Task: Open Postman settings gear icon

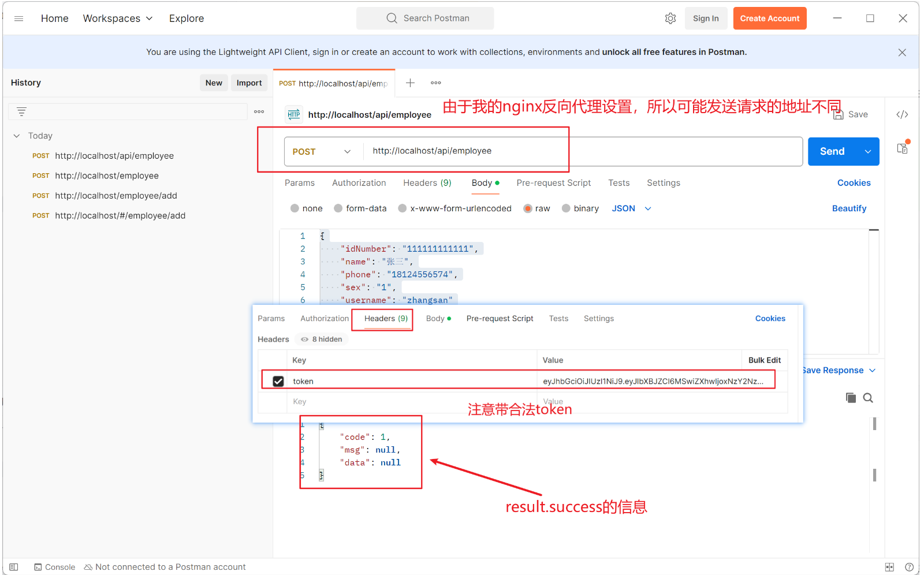Action: pyautogui.click(x=670, y=18)
